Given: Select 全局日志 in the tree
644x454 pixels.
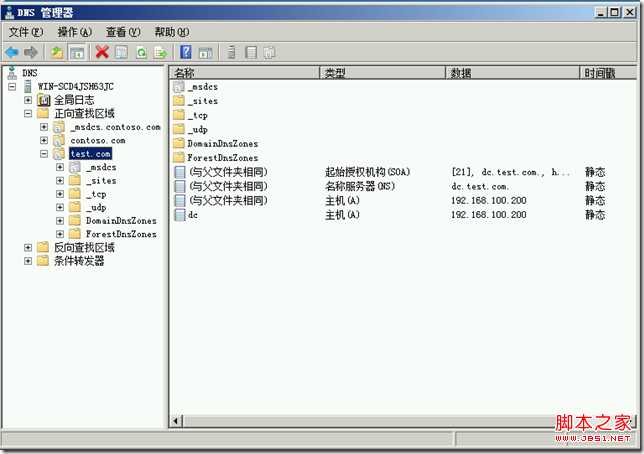Looking at the screenshot, I should click(x=74, y=100).
